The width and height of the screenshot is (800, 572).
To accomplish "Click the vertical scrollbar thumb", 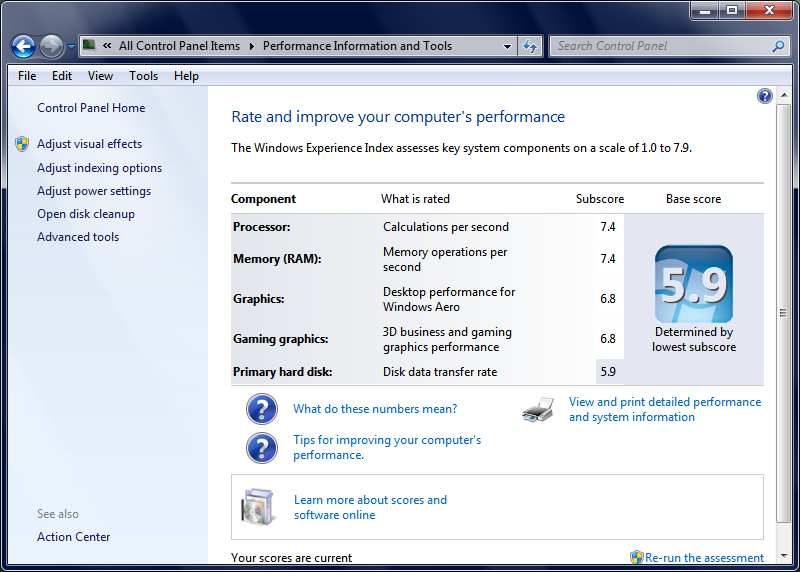I will click(783, 313).
